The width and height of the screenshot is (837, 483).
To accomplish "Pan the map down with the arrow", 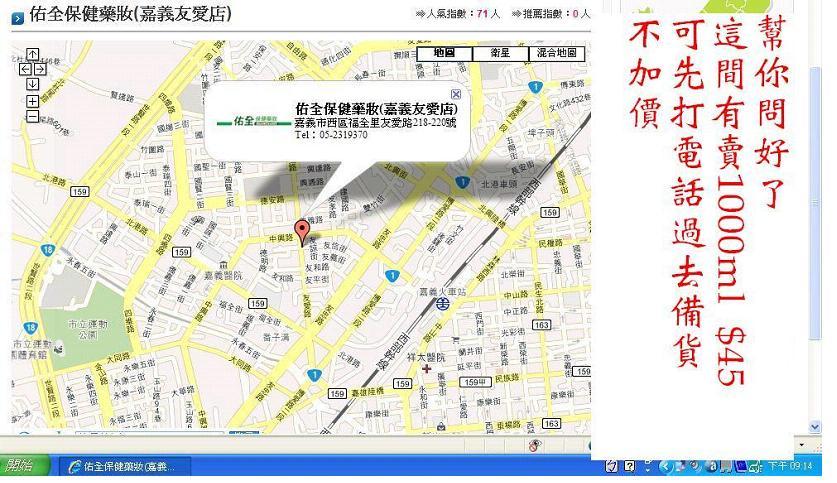I will (32, 84).
